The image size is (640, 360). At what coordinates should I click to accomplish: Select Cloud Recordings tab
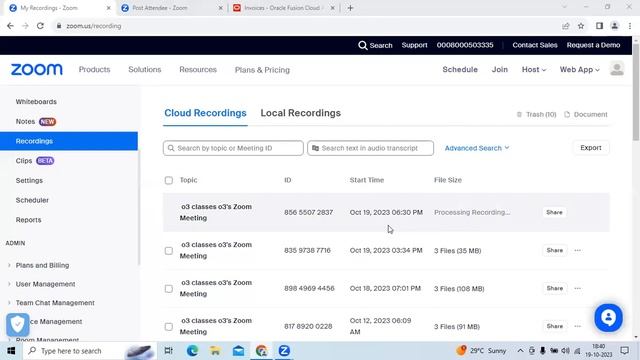pos(205,113)
